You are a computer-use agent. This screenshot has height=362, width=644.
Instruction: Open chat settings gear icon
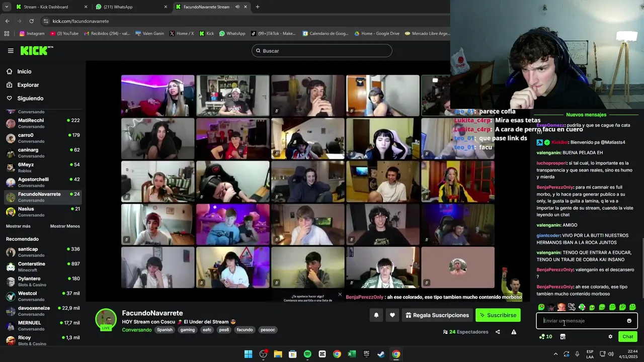610,337
